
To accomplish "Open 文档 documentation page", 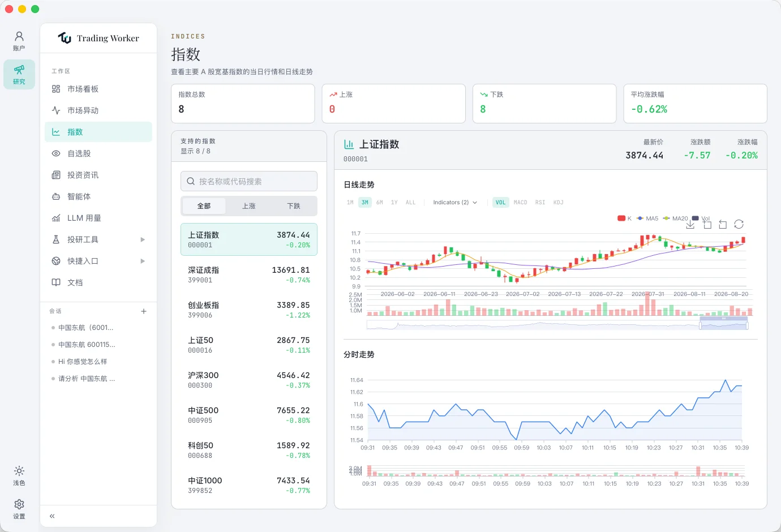I will point(98,282).
